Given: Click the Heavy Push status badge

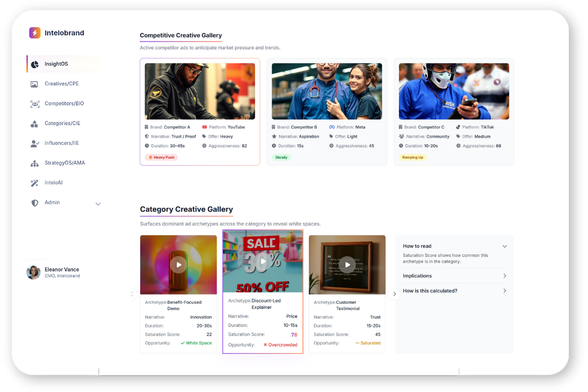Looking at the screenshot, I should [x=161, y=157].
